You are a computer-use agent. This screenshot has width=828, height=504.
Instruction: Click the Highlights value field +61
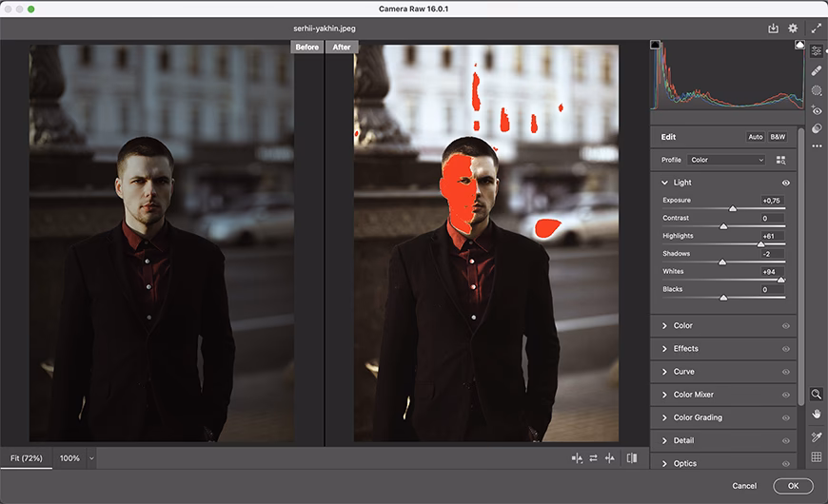click(x=772, y=236)
